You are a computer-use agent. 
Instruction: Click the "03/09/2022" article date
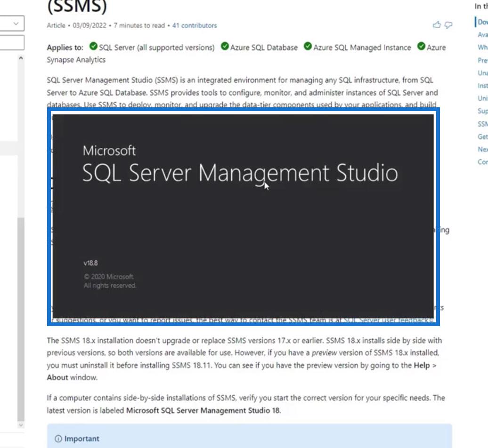[x=89, y=25]
